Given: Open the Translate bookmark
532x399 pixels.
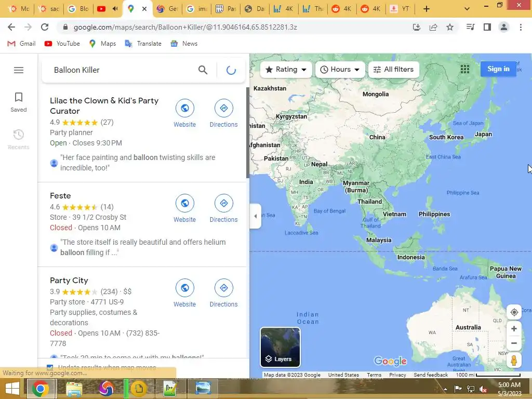Looking at the screenshot, I should 143,44.
